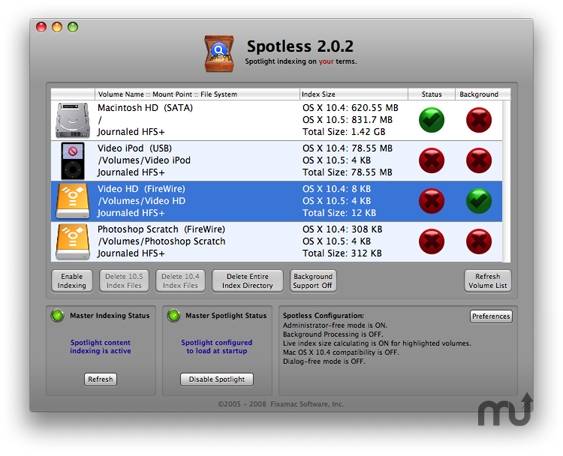Screen dimensions: 563x456
Task: Click Total Size: 78.55 MB text
Action: click(347, 172)
